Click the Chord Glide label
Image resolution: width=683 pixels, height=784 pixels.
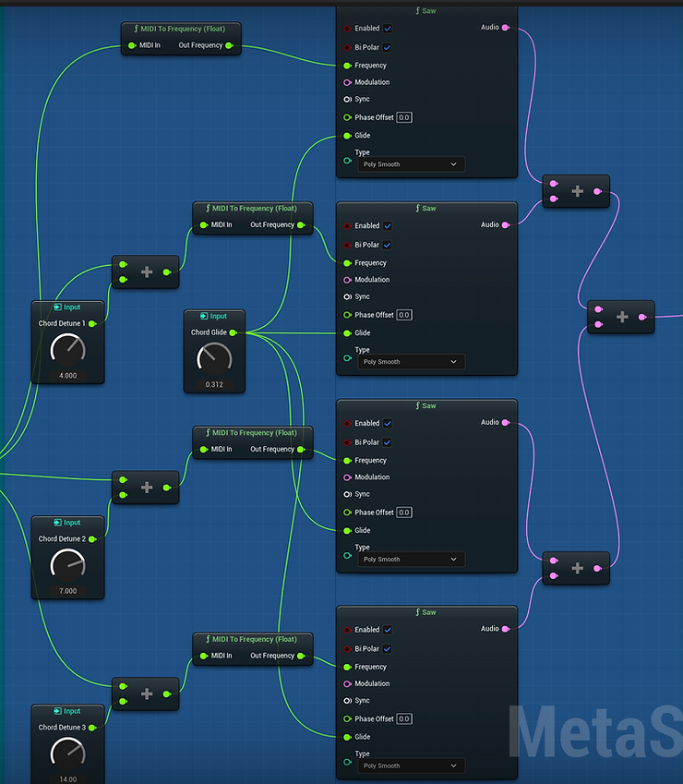click(x=209, y=332)
